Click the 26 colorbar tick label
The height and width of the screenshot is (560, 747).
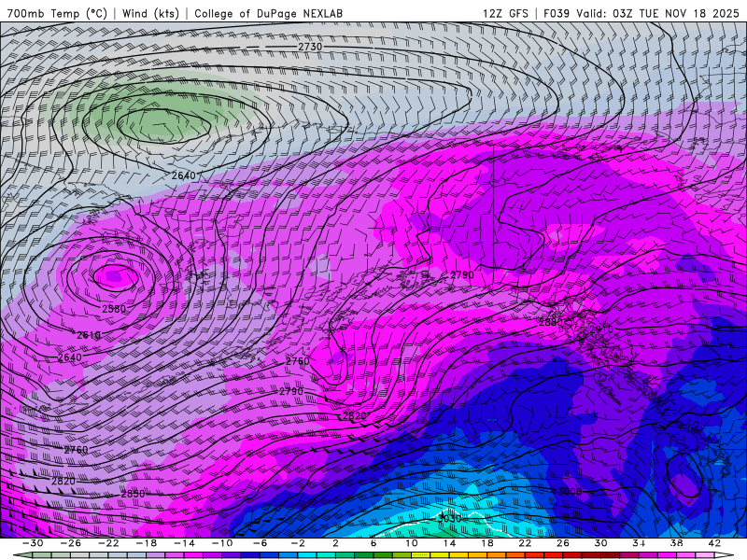[x=563, y=543]
